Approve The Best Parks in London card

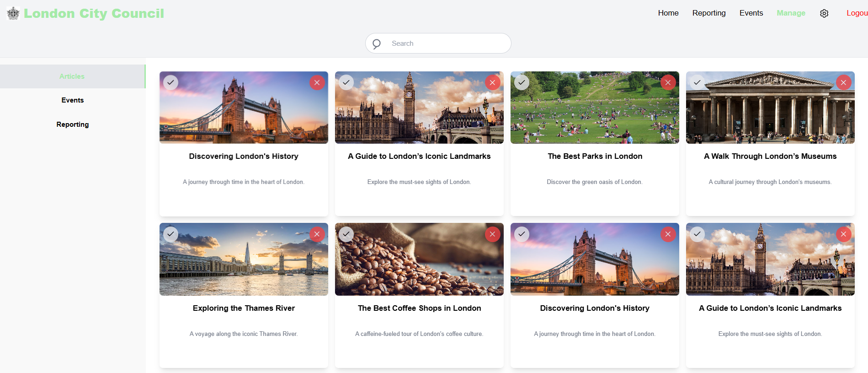coord(522,82)
